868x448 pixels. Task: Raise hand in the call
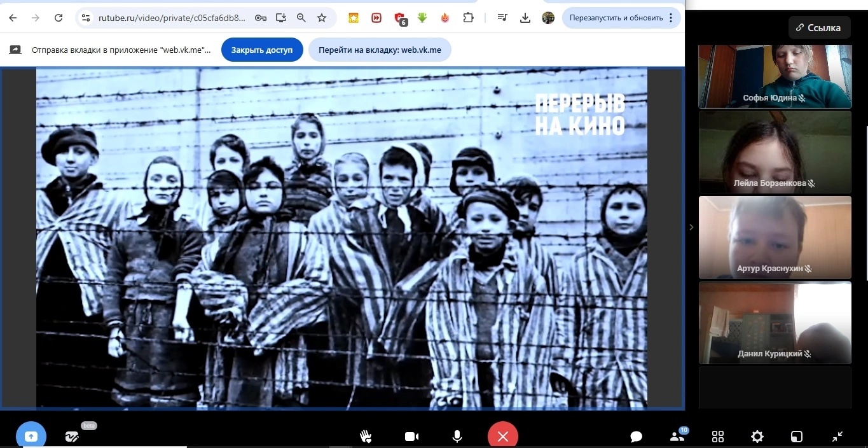[x=366, y=437]
